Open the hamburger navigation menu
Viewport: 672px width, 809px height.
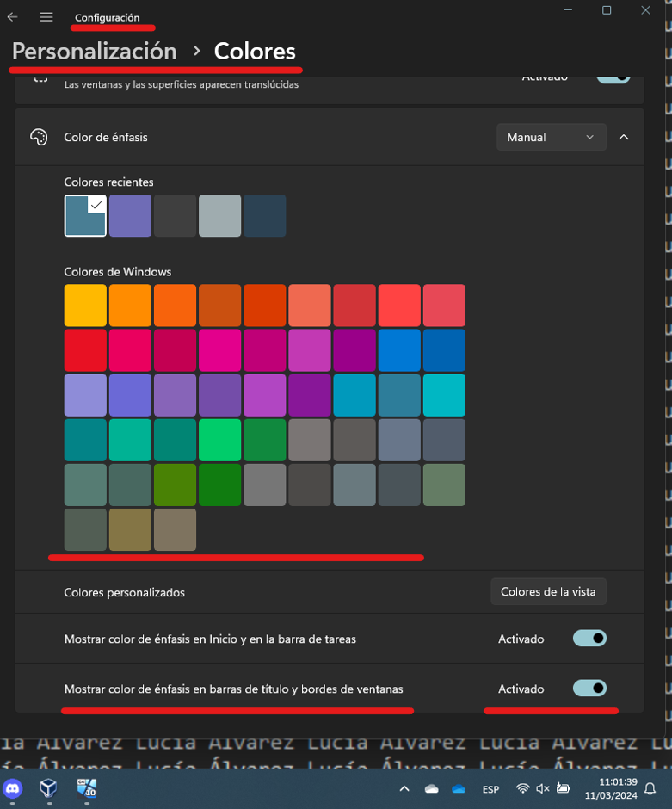click(46, 17)
